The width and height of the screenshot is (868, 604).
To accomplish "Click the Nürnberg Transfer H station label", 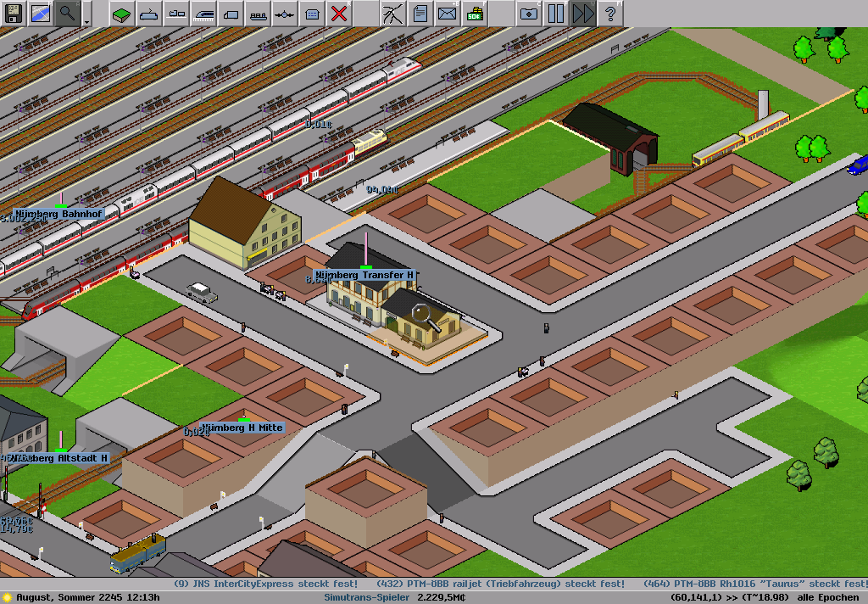I will click(364, 275).
